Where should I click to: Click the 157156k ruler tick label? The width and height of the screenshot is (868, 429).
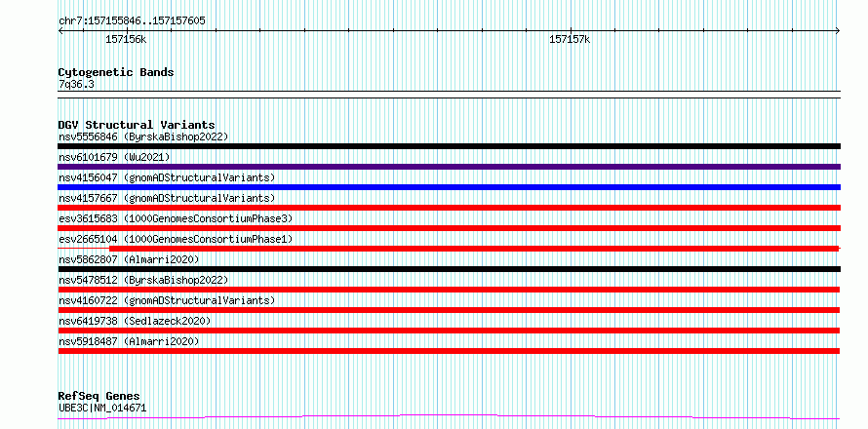click(126, 39)
